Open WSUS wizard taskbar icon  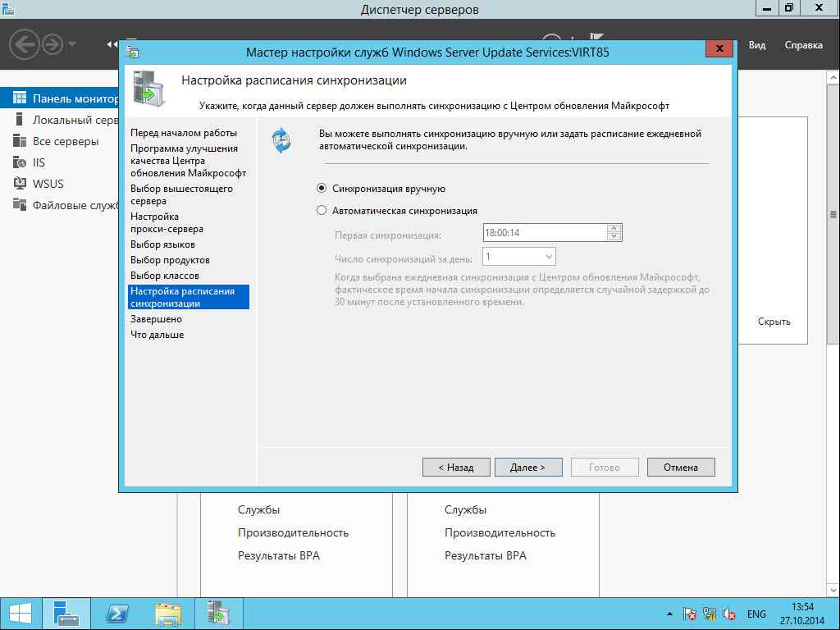pyautogui.click(x=218, y=614)
